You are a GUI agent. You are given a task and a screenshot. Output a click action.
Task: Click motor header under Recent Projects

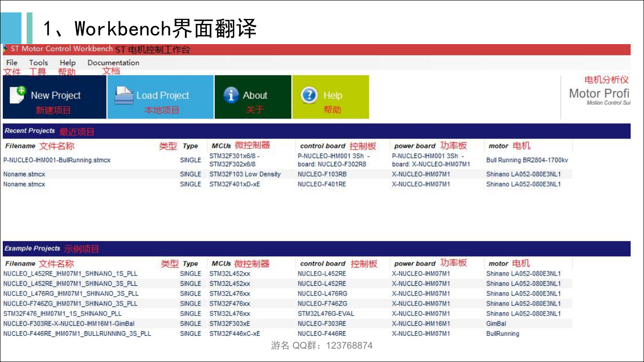point(498,146)
